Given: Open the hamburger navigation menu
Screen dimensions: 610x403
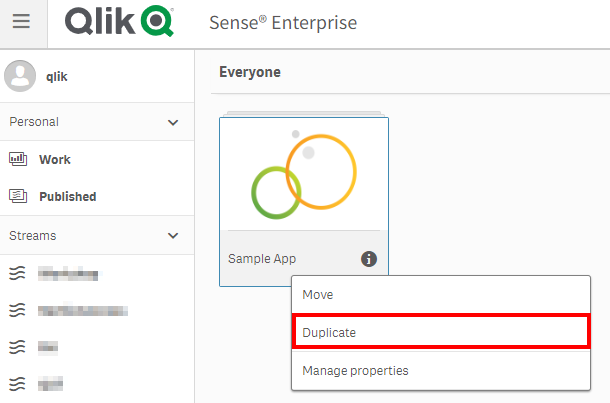Looking at the screenshot, I should pyautogui.click(x=22, y=22).
